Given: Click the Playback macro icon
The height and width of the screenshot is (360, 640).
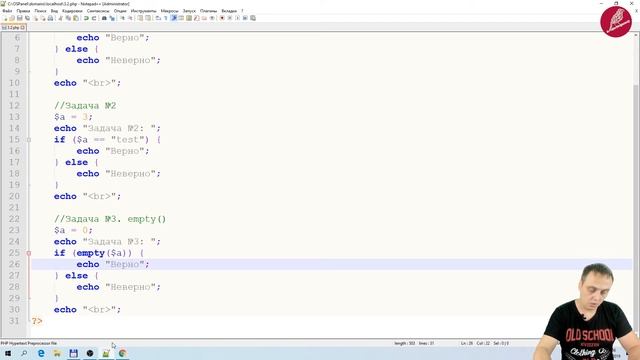Looking at the screenshot, I should click(238, 18).
